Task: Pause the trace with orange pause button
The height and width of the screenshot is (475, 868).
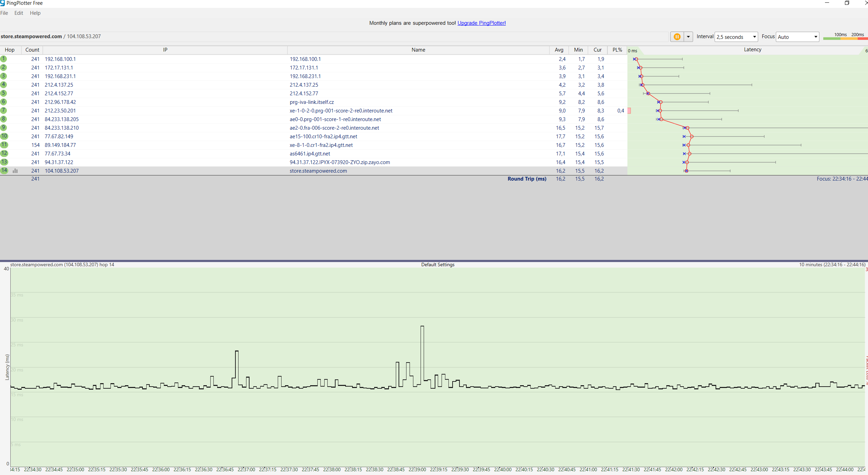Action: [x=677, y=37]
